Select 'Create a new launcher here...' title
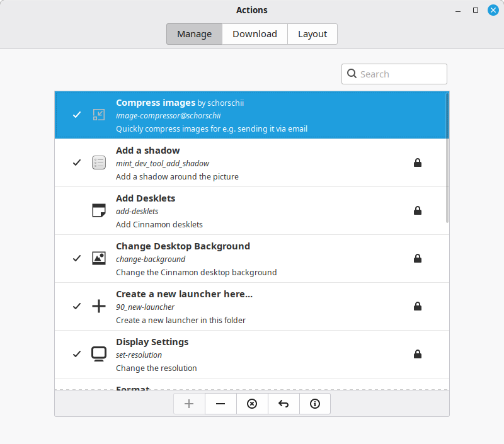 coord(184,294)
